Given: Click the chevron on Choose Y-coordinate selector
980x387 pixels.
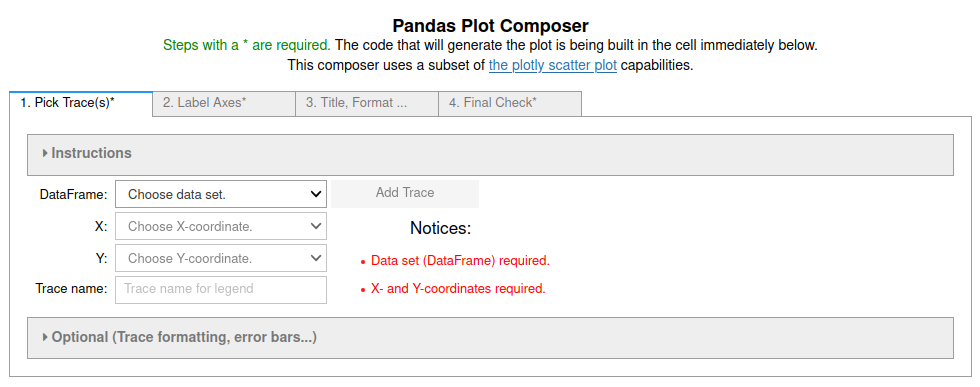Looking at the screenshot, I should pos(316,258).
